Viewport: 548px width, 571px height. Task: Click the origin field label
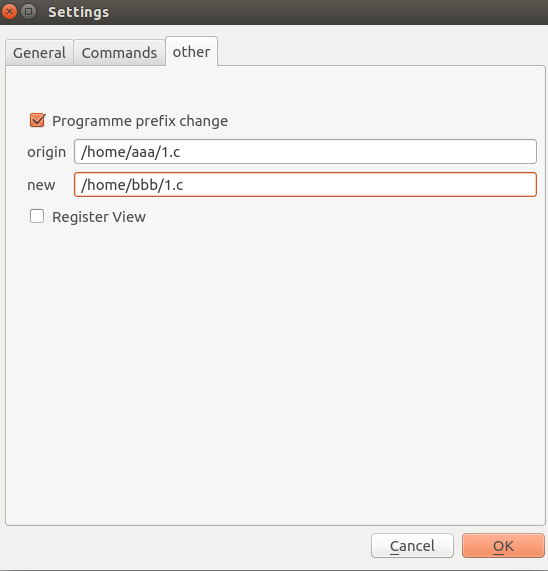coord(47,152)
